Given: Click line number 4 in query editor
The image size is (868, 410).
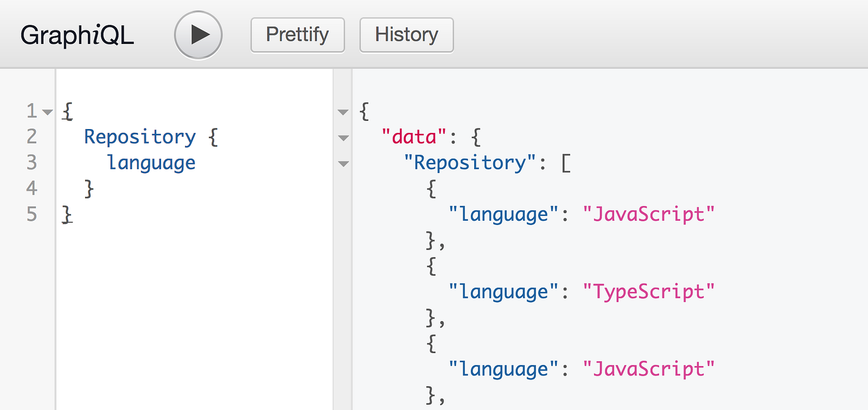Looking at the screenshot, I should [x=32, y=188].
